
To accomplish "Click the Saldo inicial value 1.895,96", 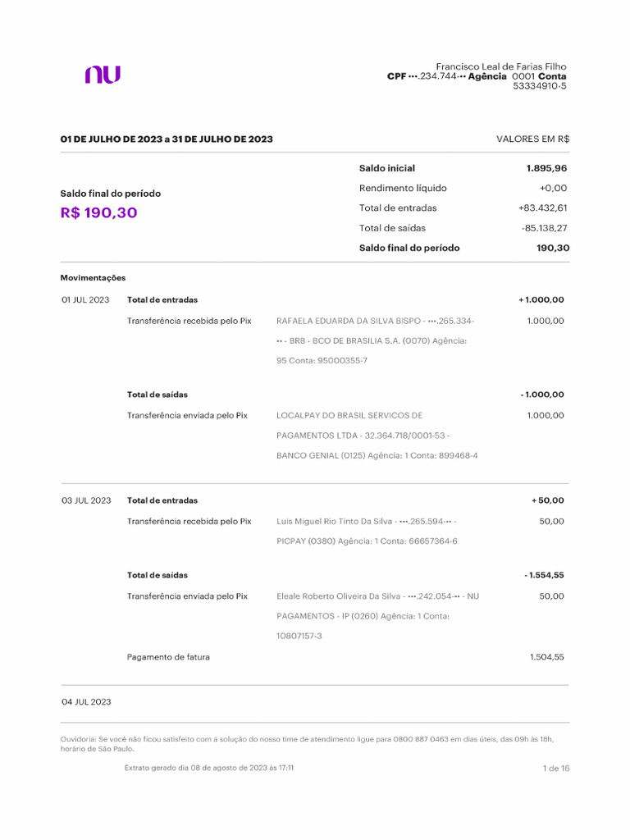I will [546, 168].
